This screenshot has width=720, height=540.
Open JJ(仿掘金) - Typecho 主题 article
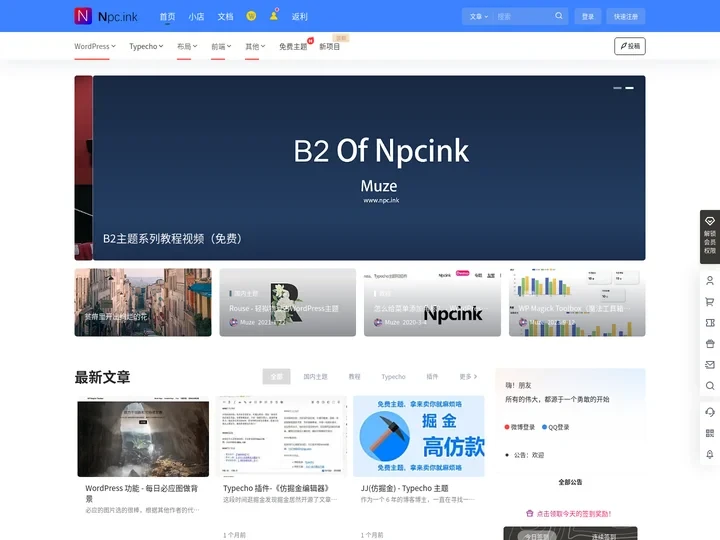(x=404, y=488)
